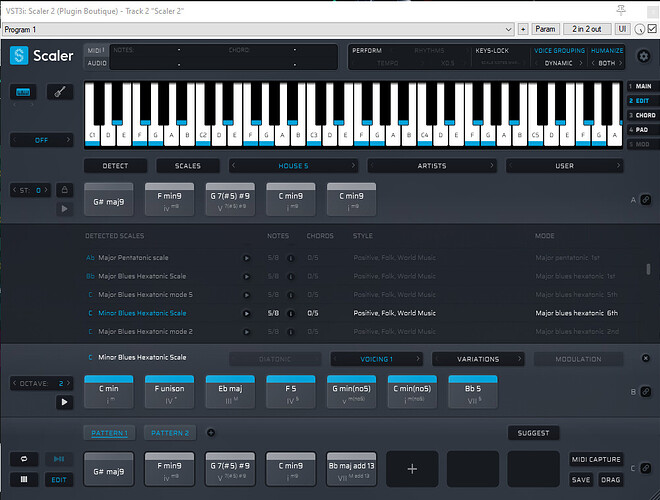The height and width of the screenshot is (500, 660).
Task: Open ARTISTS chord sets
Action: point(432,166)
